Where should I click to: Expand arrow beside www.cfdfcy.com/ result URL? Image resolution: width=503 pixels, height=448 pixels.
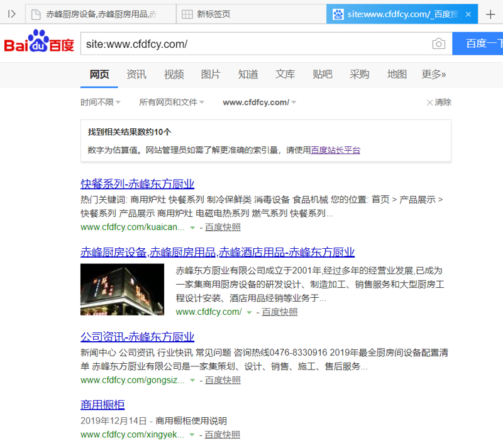(x=249, y=312)
